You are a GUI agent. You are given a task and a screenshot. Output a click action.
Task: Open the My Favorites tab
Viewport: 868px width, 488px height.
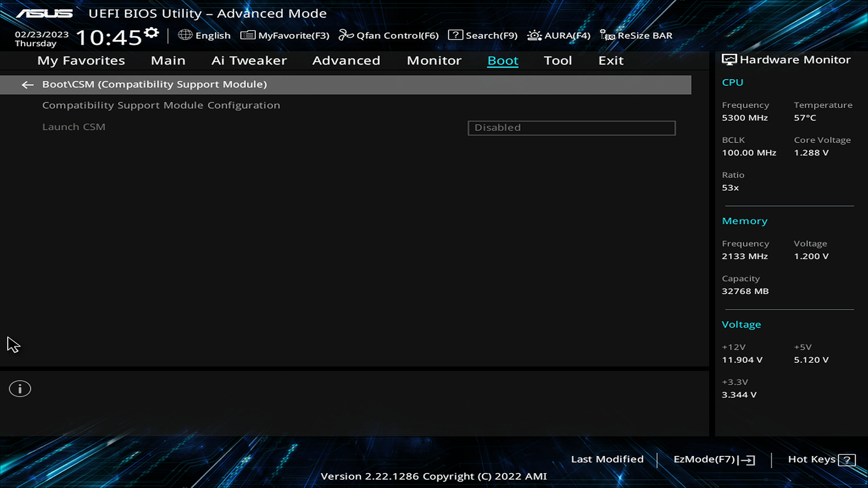point(81,61)
